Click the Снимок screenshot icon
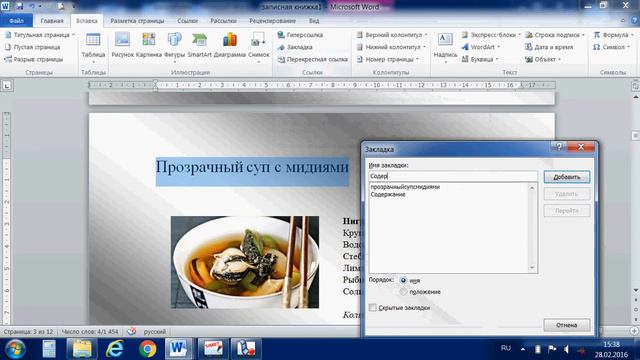 click(x=259, y=46)
